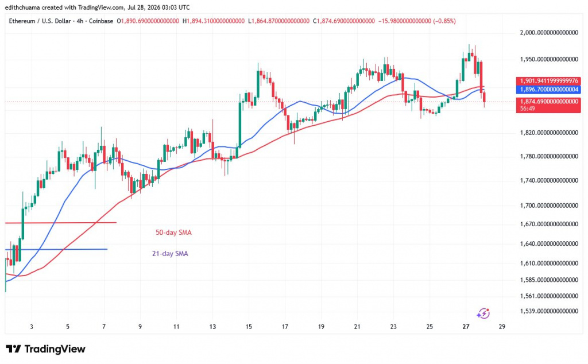The height and width of the screenshot is (364, 588).
Task: Click date label 3 on time axis
Action: (x=32, y=327)
